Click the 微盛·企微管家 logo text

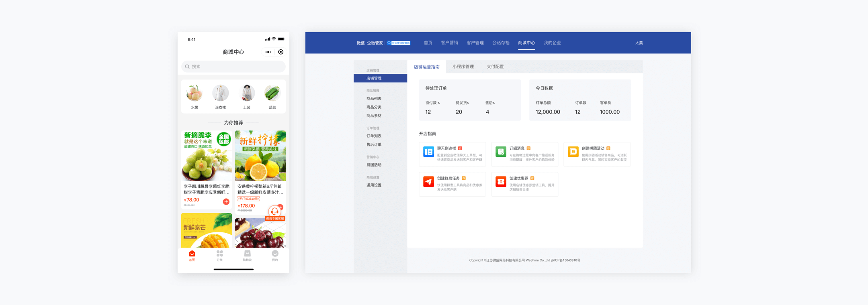[x=370, y=43]
